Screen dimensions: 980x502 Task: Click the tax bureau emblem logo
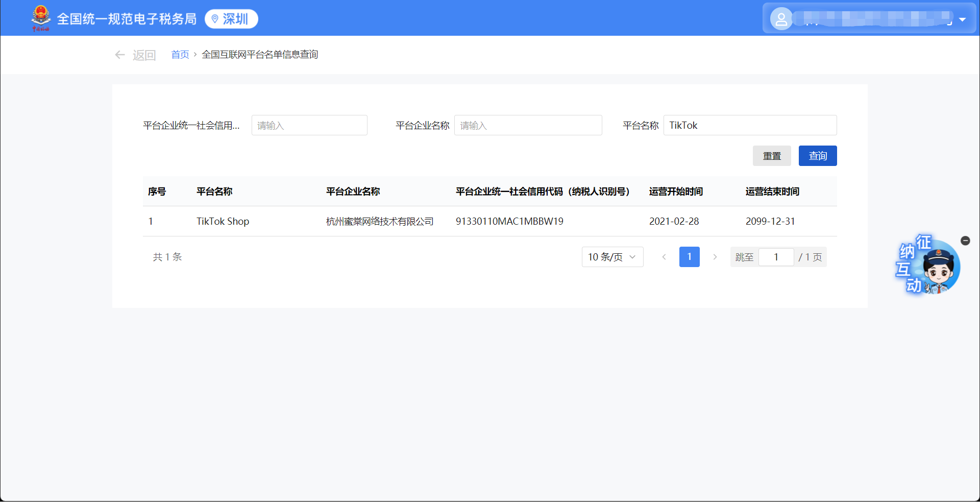tap(41, 18)
